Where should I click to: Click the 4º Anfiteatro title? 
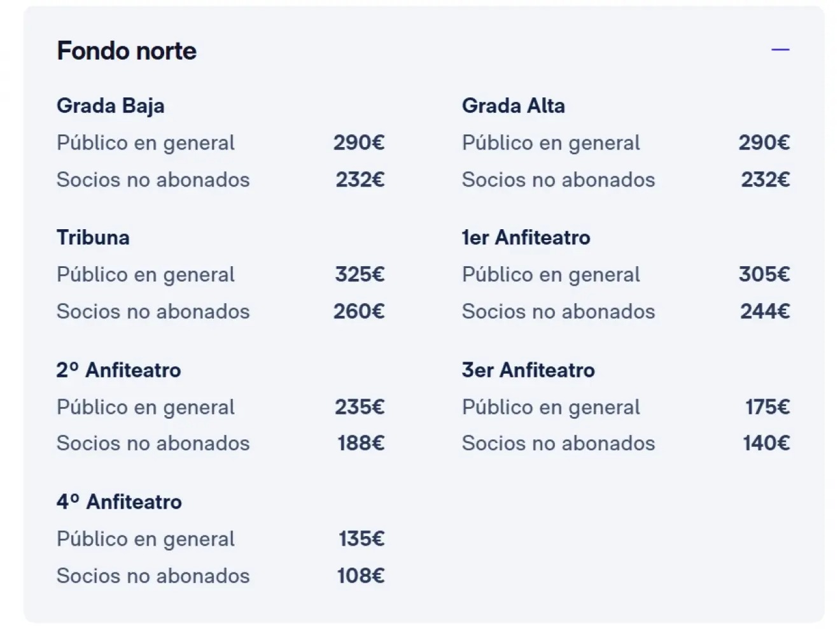[x=119, y=502]
